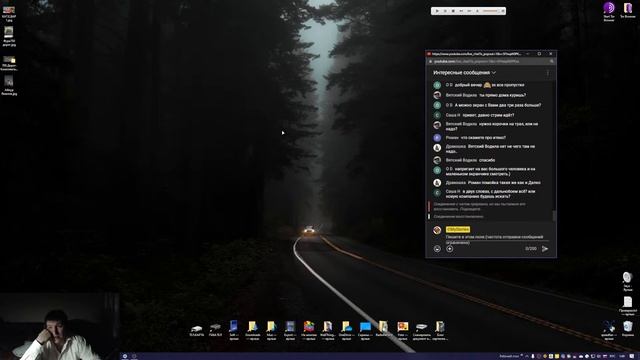Click the stop button in floating media bar
This screenshot has width=640, height=360.
click(453, 11)
